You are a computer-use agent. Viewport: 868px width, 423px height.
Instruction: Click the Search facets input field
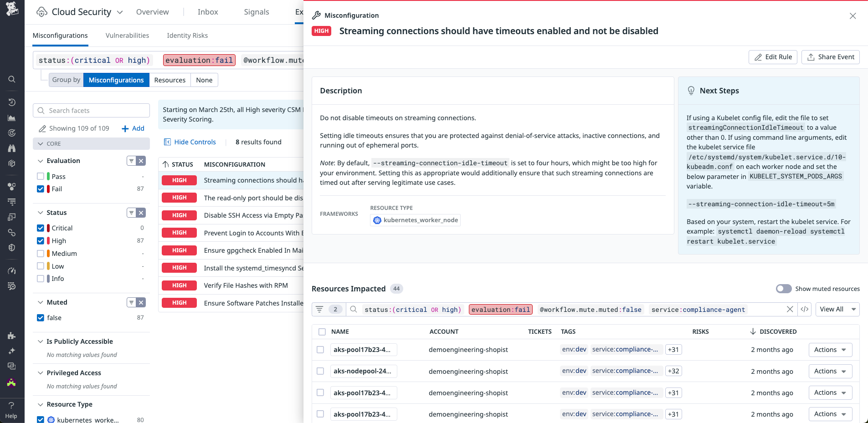pyautogui.click(x=91, y=110)
